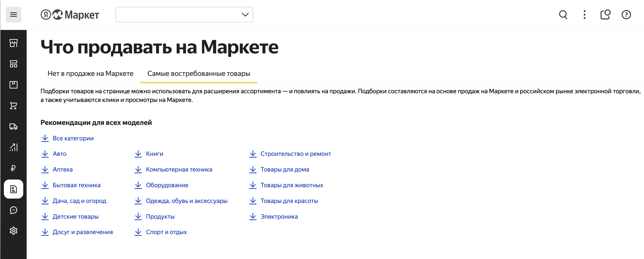Open the products box sidebar icon

(x=14, y=85)
